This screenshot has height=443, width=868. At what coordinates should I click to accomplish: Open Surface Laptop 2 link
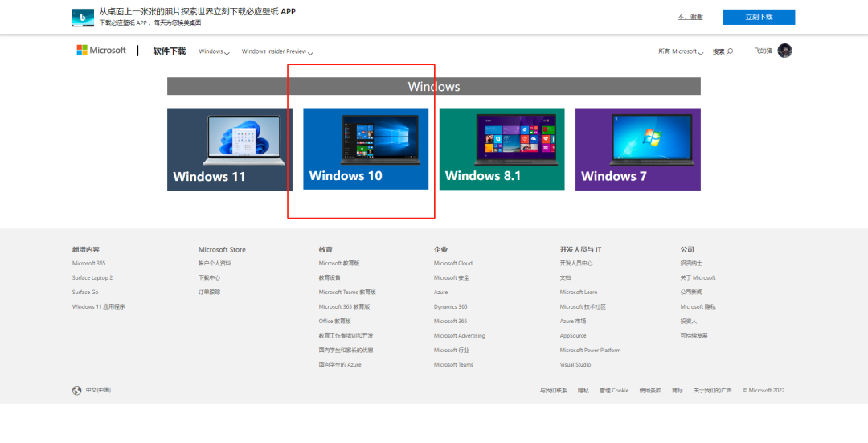coord(92,278)
